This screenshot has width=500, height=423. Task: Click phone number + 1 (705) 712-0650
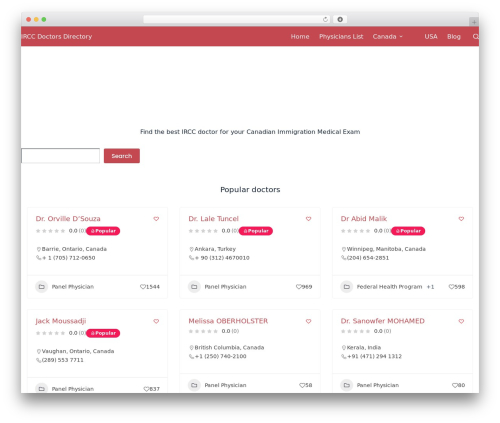coord(69,258)
